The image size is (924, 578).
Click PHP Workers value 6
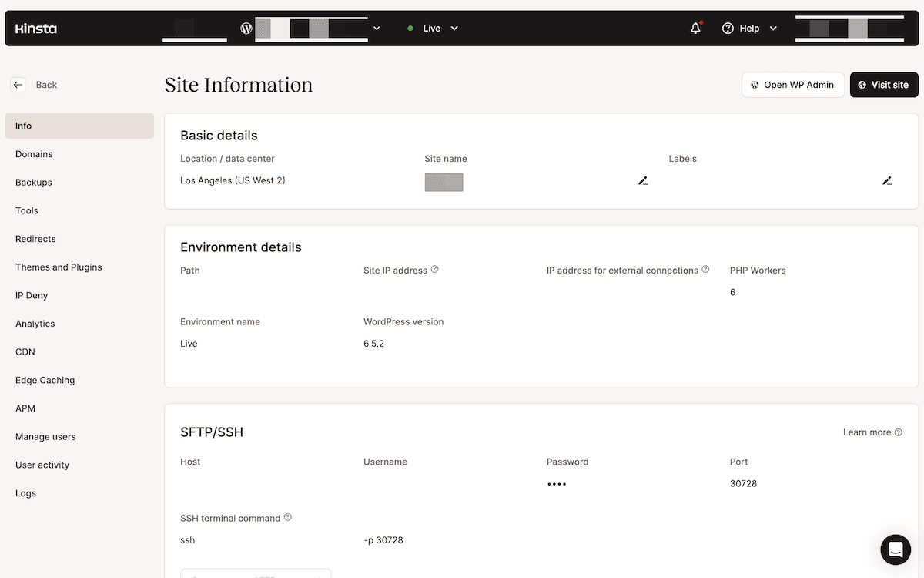pos(732,293)
